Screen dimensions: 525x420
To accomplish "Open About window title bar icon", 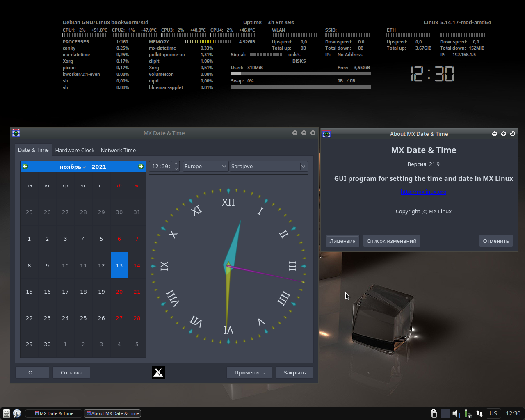I will pyautogui.click(x=326, y=134).
